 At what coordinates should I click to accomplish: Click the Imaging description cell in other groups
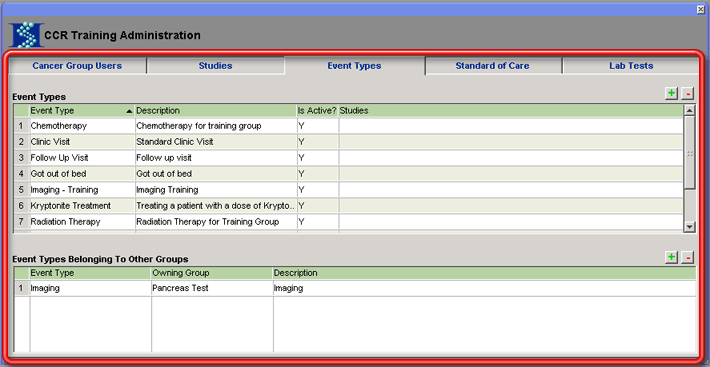(x=485, y=288)
